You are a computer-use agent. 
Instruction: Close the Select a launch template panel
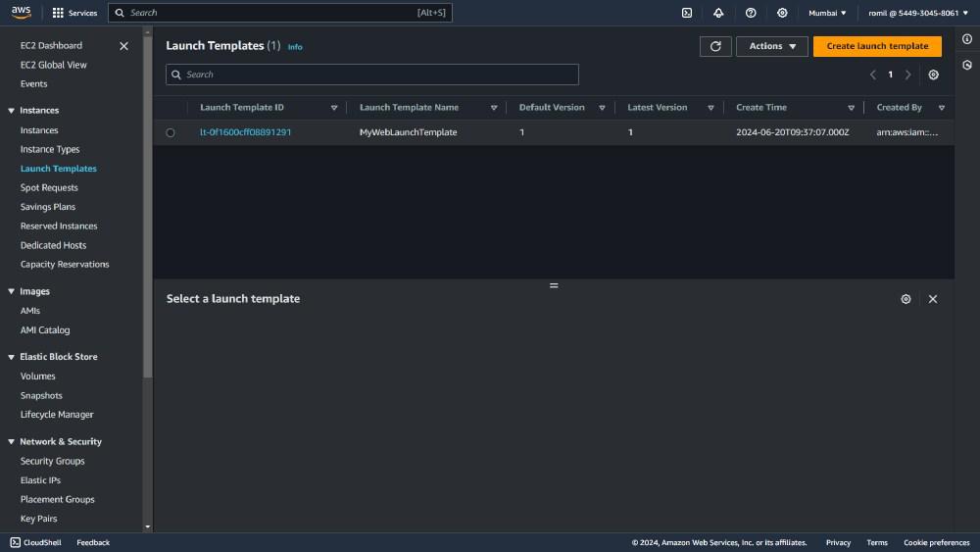[933, 299]
